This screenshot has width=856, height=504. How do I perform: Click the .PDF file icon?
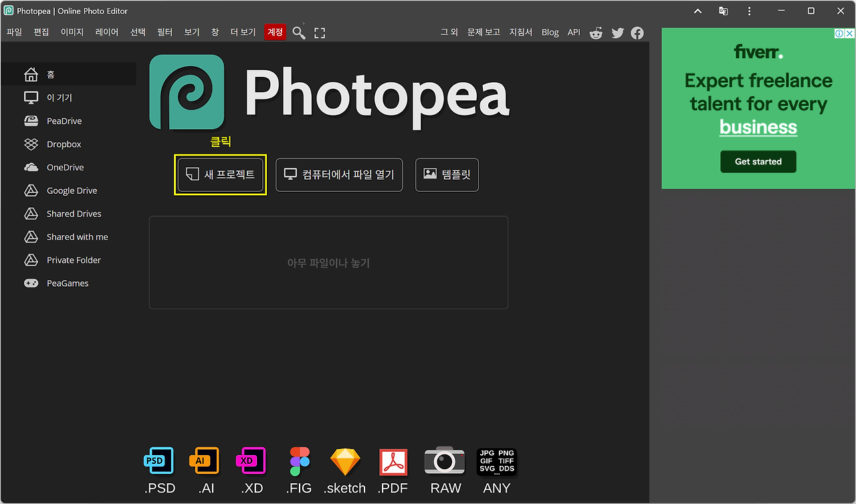click(x=393, y=462)
